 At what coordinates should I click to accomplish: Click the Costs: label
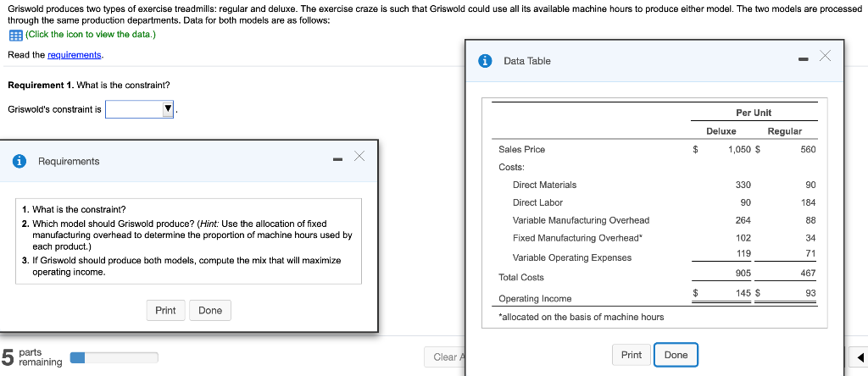click(x=511, y=167)
